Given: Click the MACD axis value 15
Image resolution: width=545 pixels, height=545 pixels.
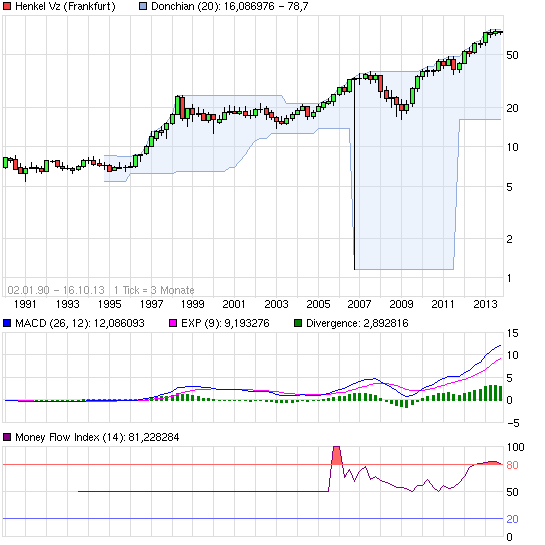Looking at the screenshot, I should [512, 333].
